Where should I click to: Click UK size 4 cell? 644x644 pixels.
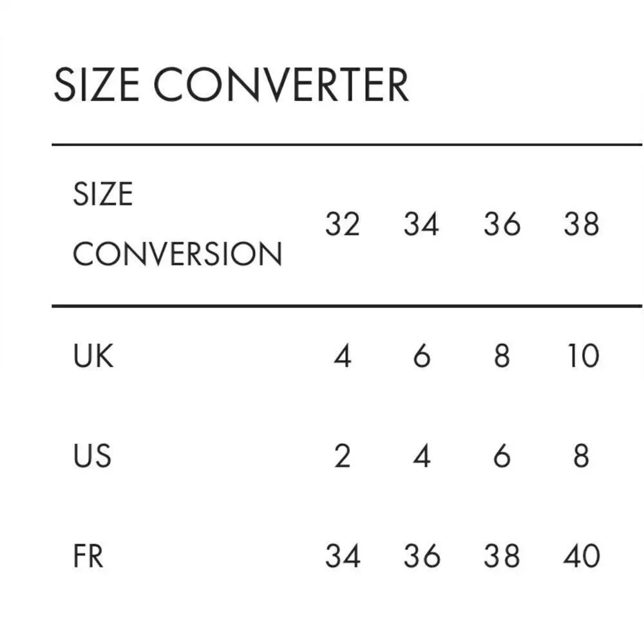pos(343,355)
